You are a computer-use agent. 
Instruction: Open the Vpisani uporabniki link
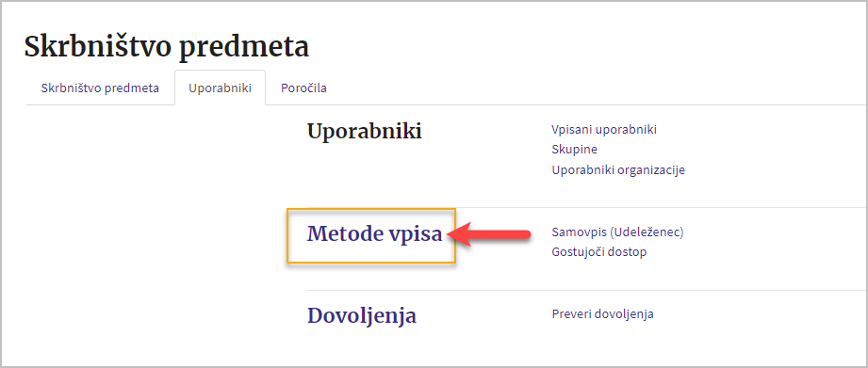(x=604, y=129)
